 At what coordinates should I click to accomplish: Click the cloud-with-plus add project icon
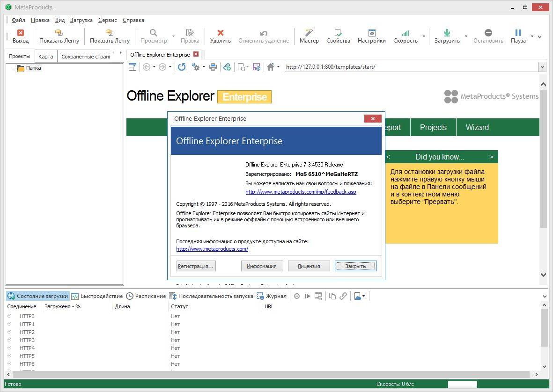click(227, 67)
